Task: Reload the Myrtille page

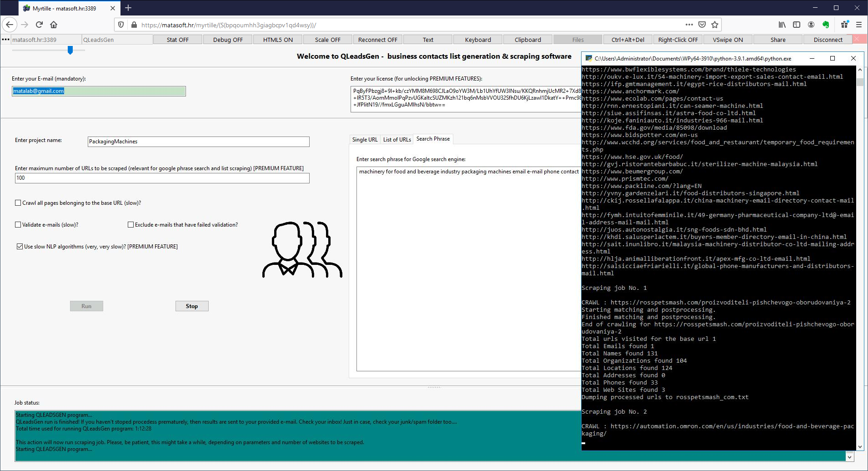Action: tap(39, 25)
